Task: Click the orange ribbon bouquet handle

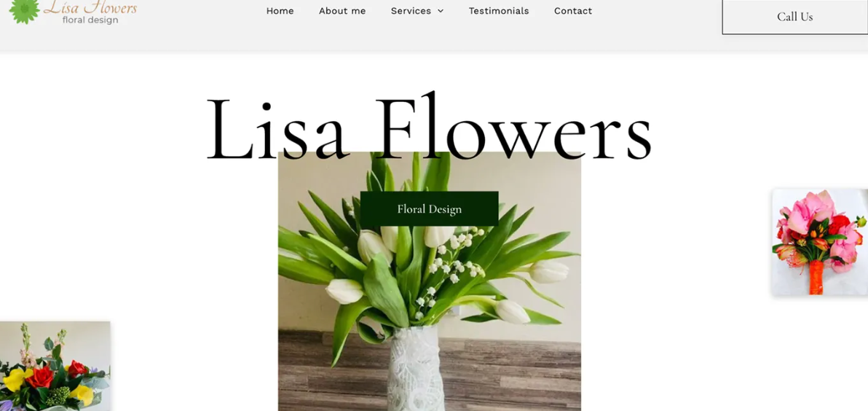Action: (816, 278)
